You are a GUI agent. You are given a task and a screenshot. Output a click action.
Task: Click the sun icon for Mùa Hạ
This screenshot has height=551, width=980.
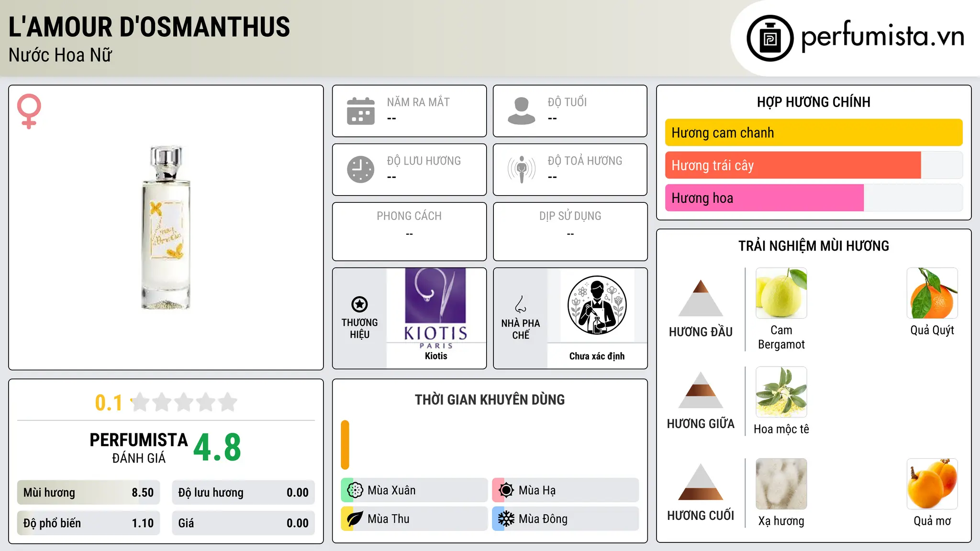coord(506,490)
